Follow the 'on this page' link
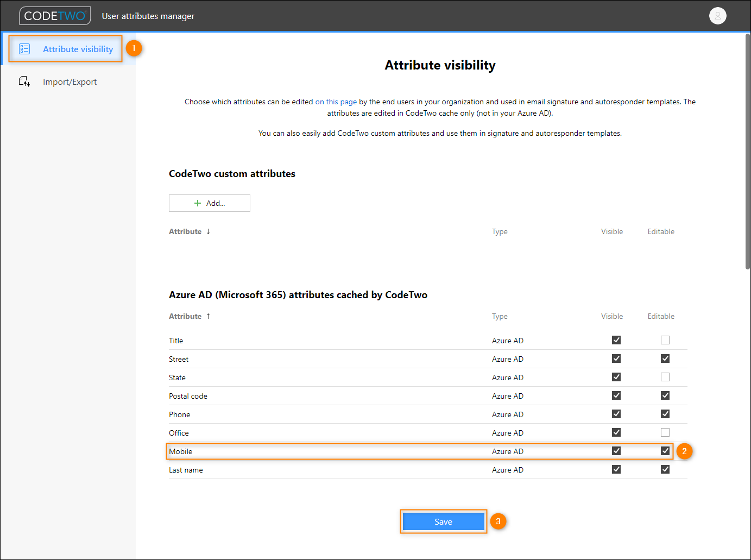 (x=336, y=102)
